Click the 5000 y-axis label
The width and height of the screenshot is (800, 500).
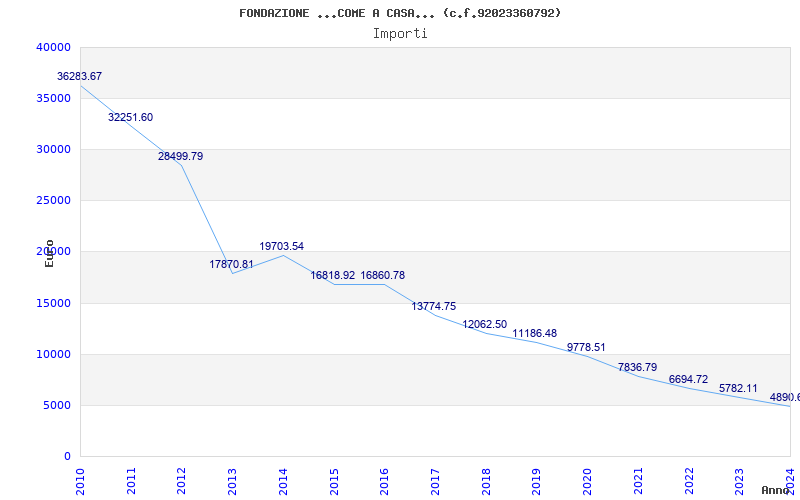57,406
